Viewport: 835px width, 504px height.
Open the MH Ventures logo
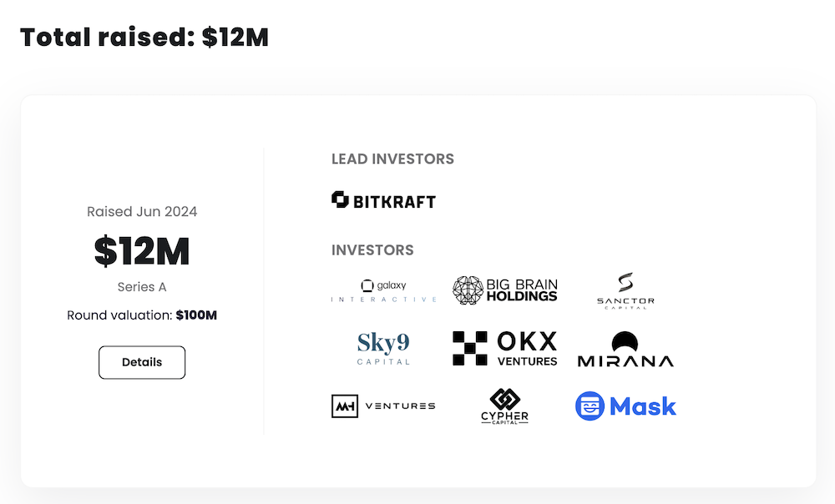pos(383,406)
